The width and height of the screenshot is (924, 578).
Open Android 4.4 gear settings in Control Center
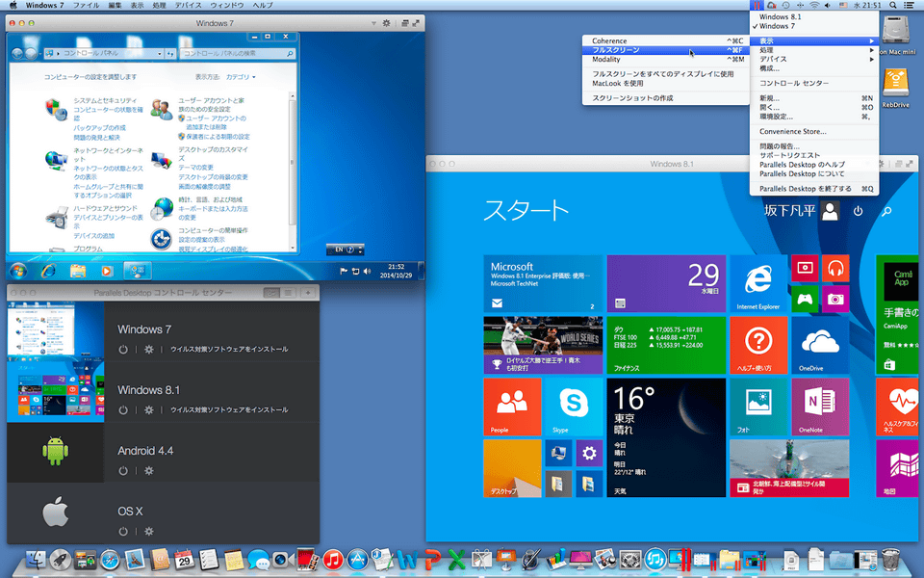click(149, 471)
